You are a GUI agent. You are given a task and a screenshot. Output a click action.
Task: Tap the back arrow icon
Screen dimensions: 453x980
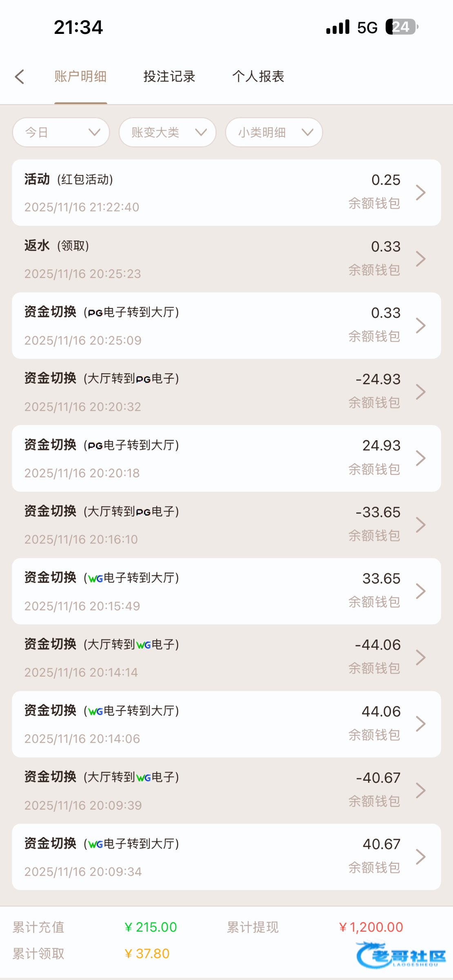tap(20, 77)
